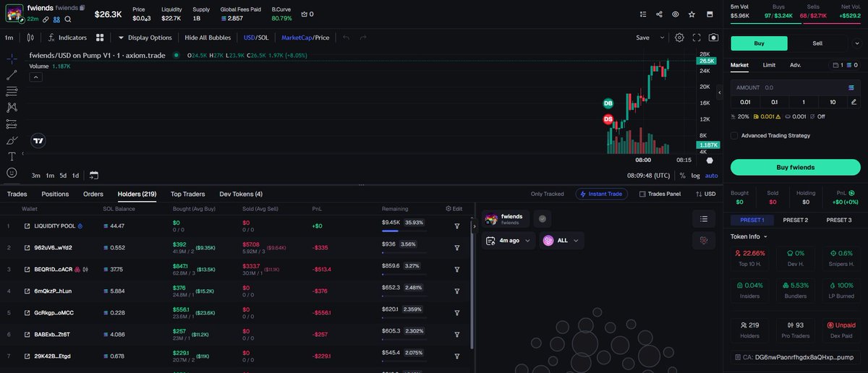Switch to the Adv. order tab
This screenshot has height=373, width=868.
click(795, 65)
